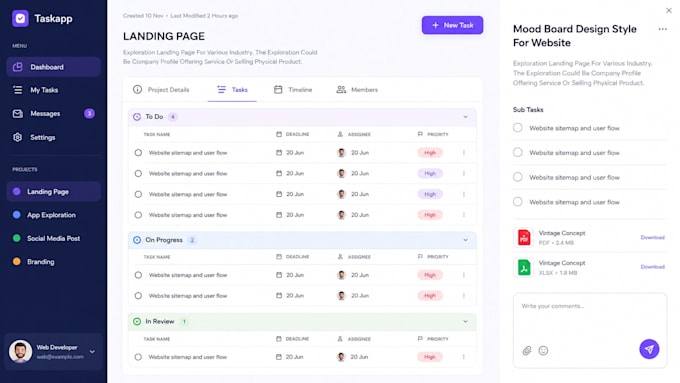This screenshot has height=383, width=680.
Task: Check the second On Progress task checkbox
Action: (138, 296)
